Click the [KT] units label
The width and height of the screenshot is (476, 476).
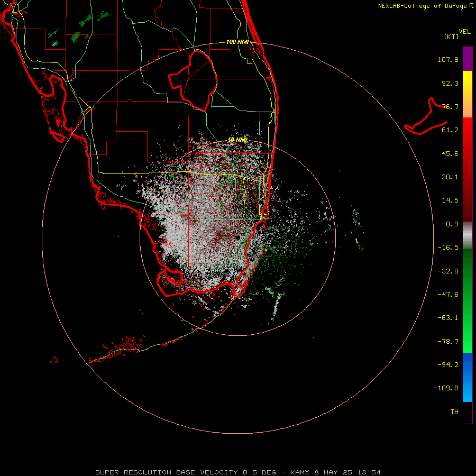[452, 36]
